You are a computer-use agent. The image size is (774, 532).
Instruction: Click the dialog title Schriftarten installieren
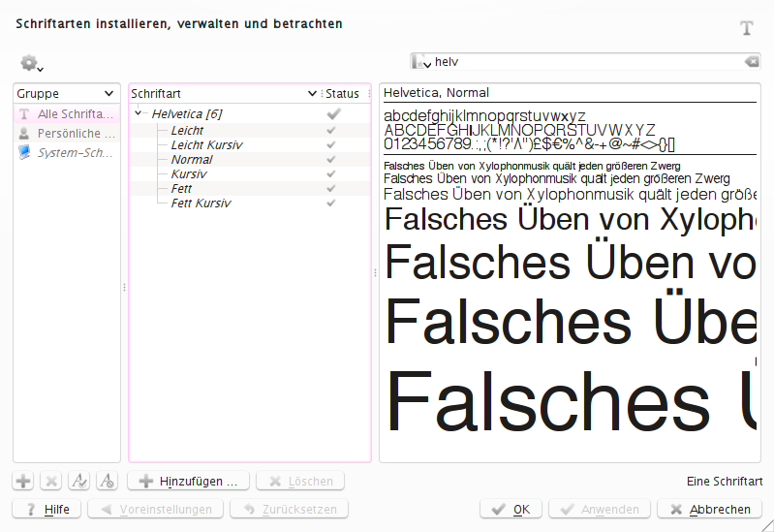[x=179, y=23]
